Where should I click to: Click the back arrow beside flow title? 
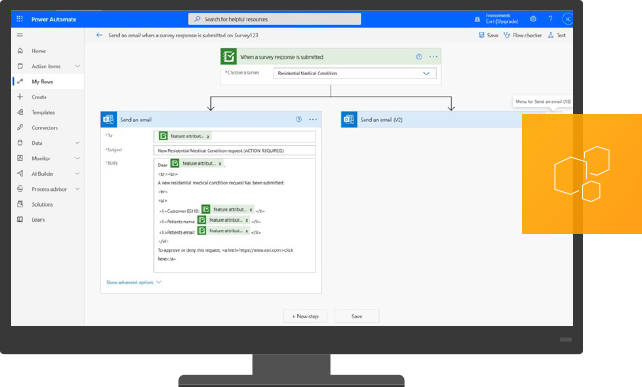click(x=99, y=35)
